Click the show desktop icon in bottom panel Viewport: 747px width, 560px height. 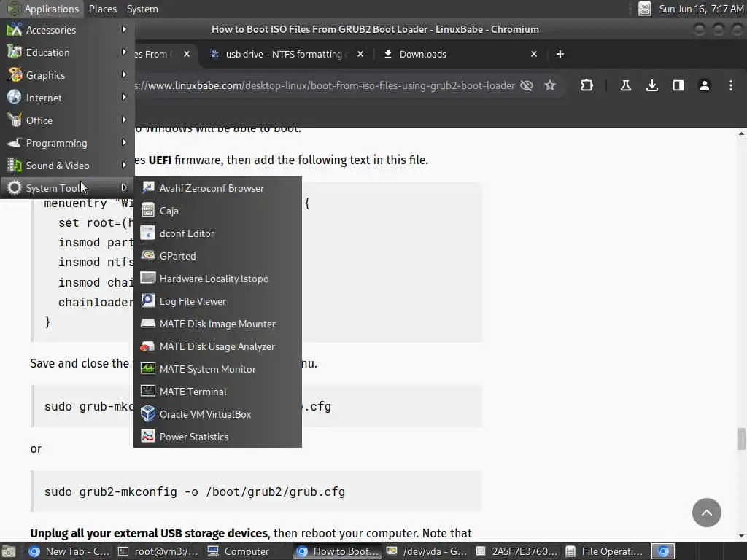(x=9, y=551)
